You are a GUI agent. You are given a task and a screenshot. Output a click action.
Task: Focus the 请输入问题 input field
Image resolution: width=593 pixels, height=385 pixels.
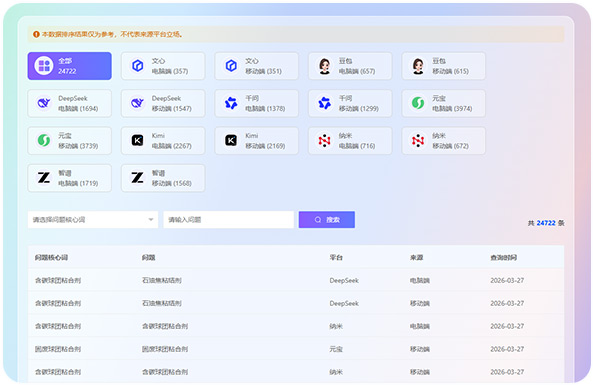point(228,220)
